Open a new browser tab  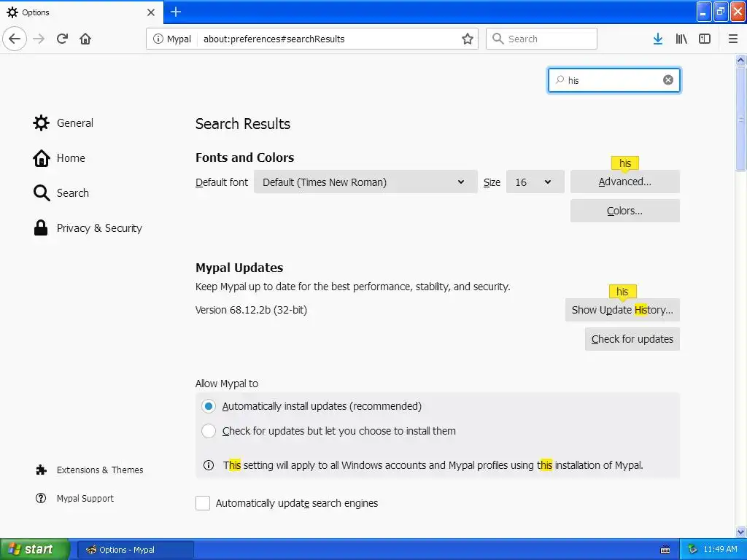(x=176, y=12)
